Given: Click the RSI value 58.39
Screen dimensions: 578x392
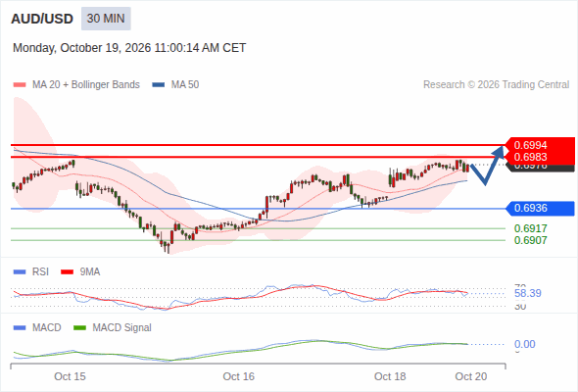Looking at the screenshot, I should [528, 294].
